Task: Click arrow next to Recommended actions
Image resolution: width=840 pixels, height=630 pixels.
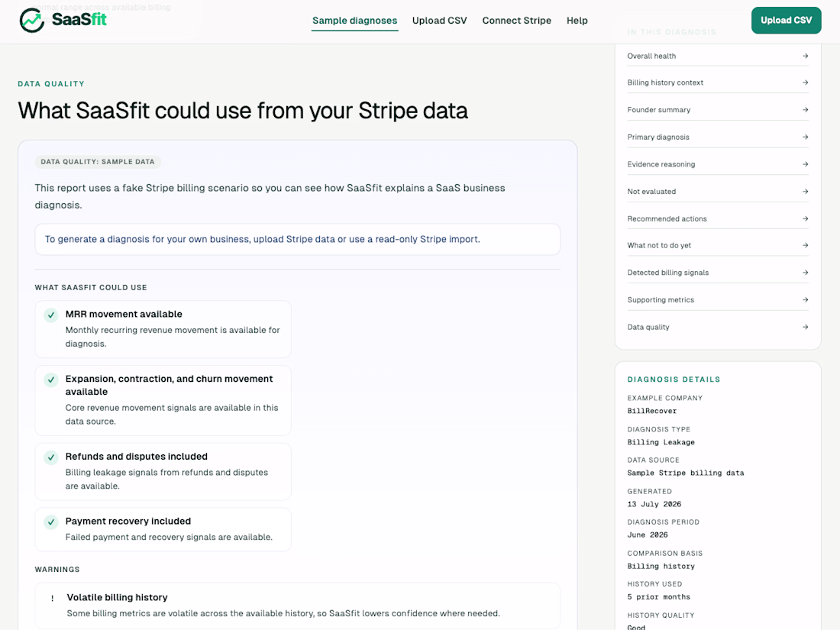Action: tap(805, 218)
